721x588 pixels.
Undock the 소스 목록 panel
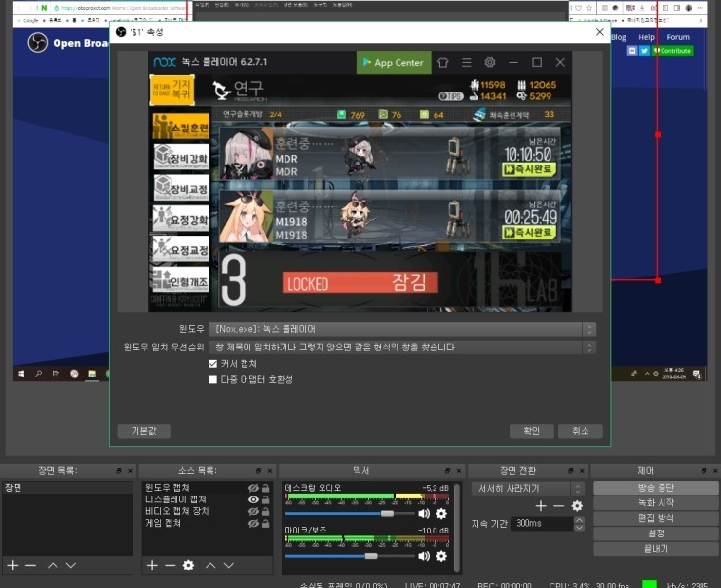(x=259, y=471)
